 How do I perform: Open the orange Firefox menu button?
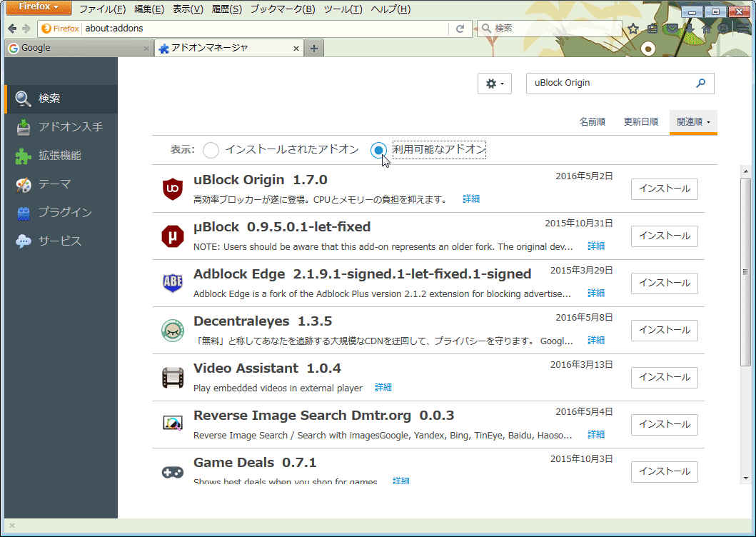click(x=39, y=7)
